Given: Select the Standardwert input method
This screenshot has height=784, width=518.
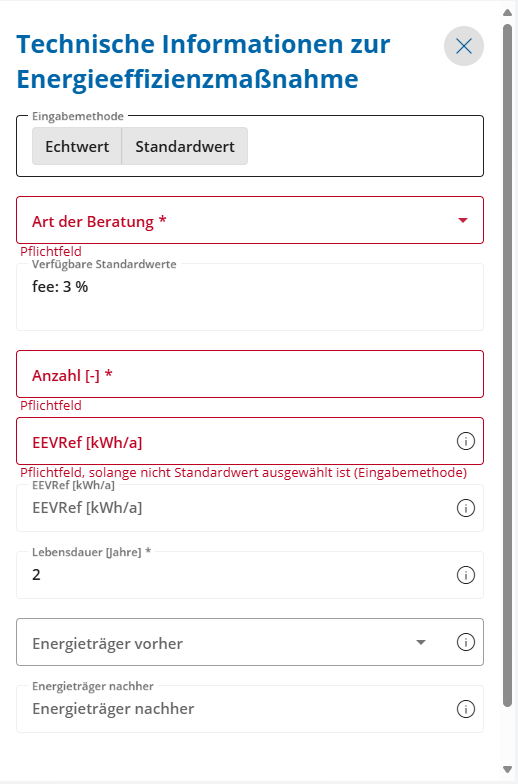Looking at the screenshot, I should coord(184,146).
